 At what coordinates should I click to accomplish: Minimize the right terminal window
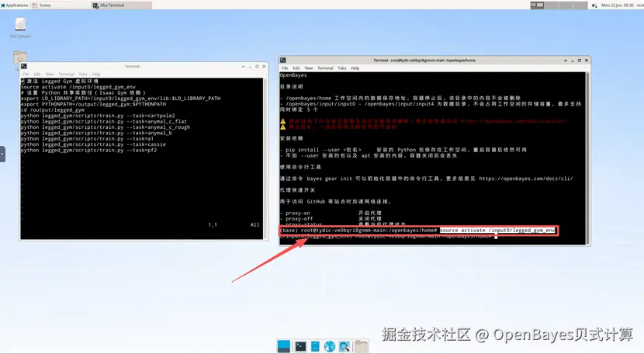pyautogui.click(x=573, y=61)
